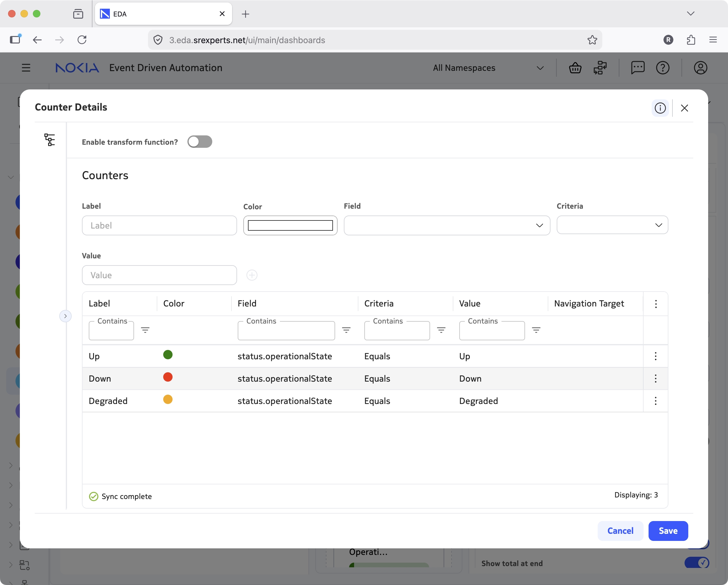728x585 pixels.
Task: Open row actions for Down counter
Action: pyautogui.click(x=655, y=379)
